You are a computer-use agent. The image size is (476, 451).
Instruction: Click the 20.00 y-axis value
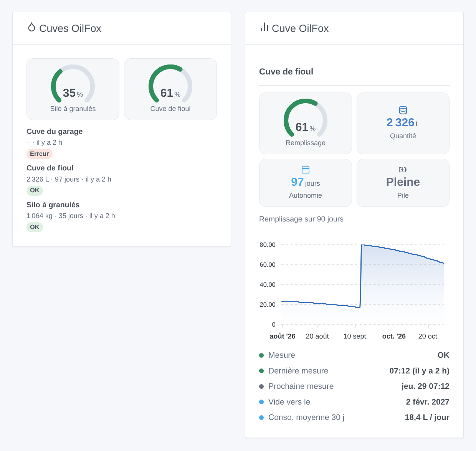click(268, 304)
